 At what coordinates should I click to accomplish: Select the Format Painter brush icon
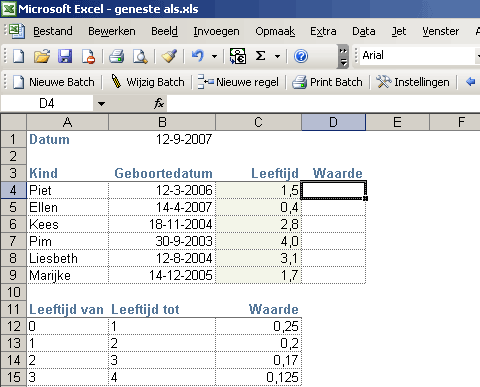click(x=169, y=56)
